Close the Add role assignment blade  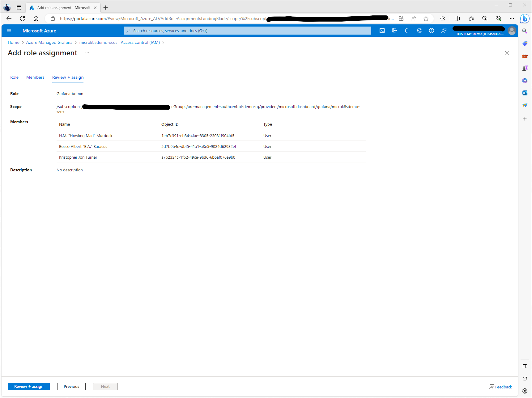(x=507, y=53)
